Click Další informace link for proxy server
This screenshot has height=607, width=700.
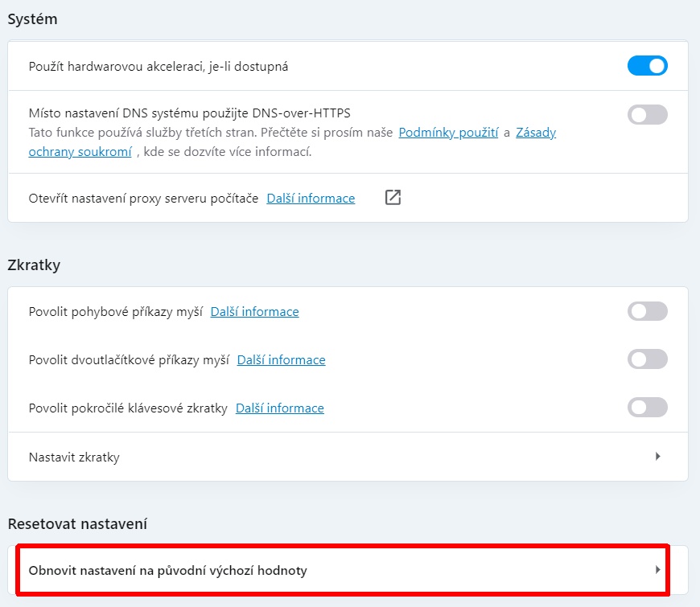click(311, 198)
